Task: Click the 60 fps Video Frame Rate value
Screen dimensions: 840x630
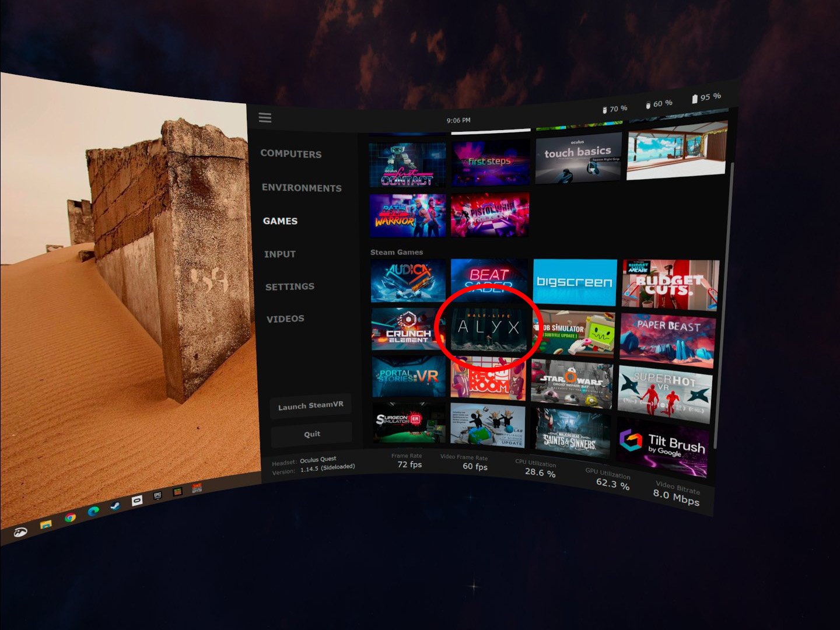Action: point(475,466)
